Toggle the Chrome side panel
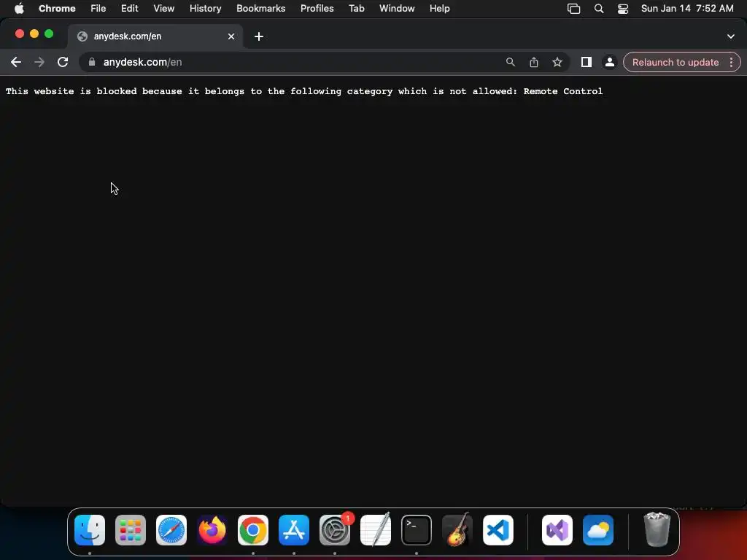Screen dimensions: 747x560 pyautogui.click(x=586, y=62)
